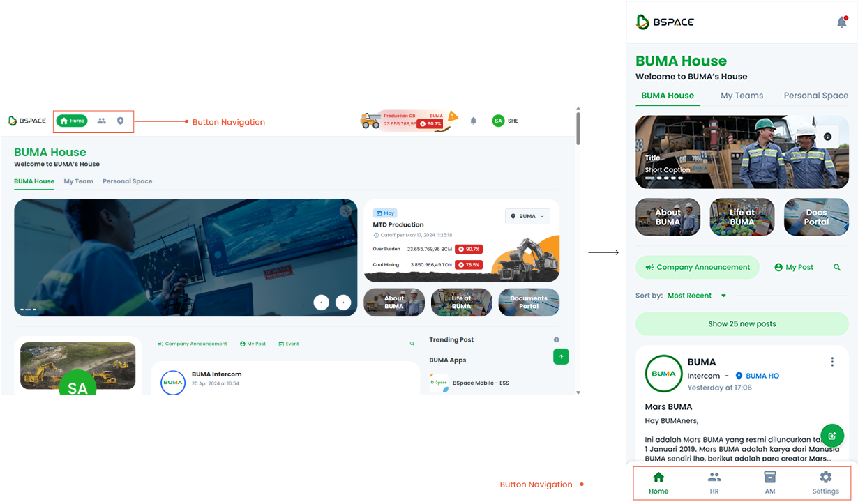Screen dimensions: 858x504
Task: Open HR from the bottom navigation
Action: pyautogui.click(x=714, y=482)
